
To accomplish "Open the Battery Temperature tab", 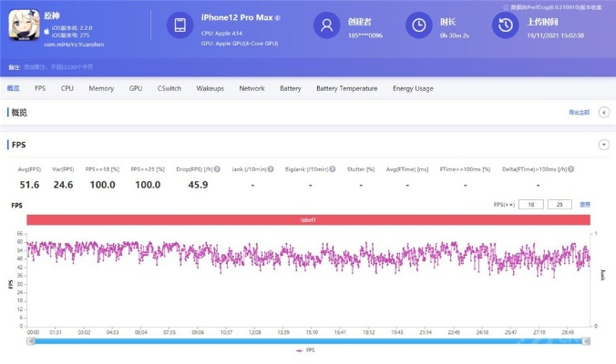I will [x=346, y=88].
